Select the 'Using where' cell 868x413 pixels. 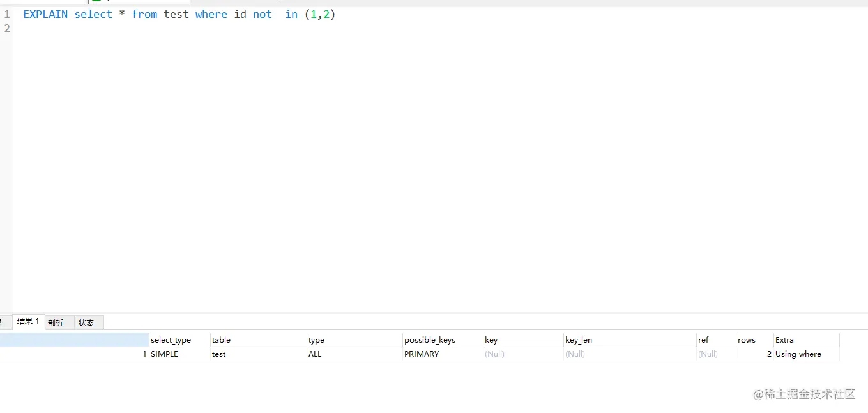pyautogui.click(x=806, y=354)
